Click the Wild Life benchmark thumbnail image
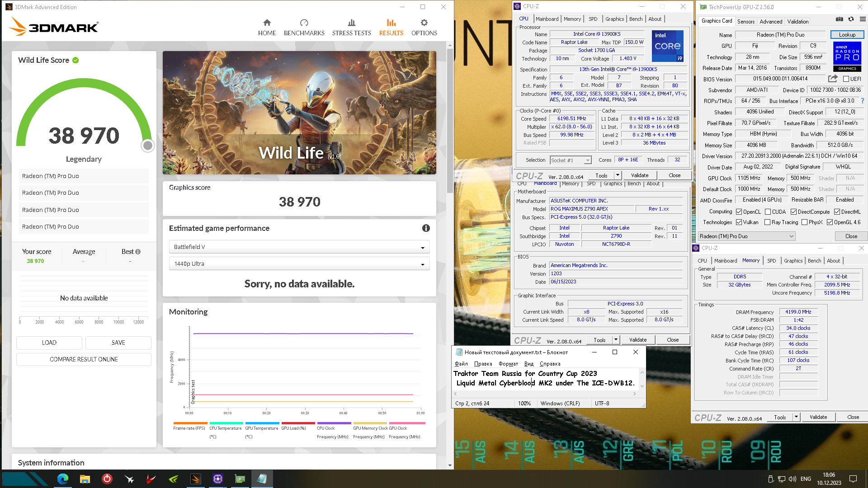The width and height of the screenshot is (868, 488). click(x=299, y=113)
